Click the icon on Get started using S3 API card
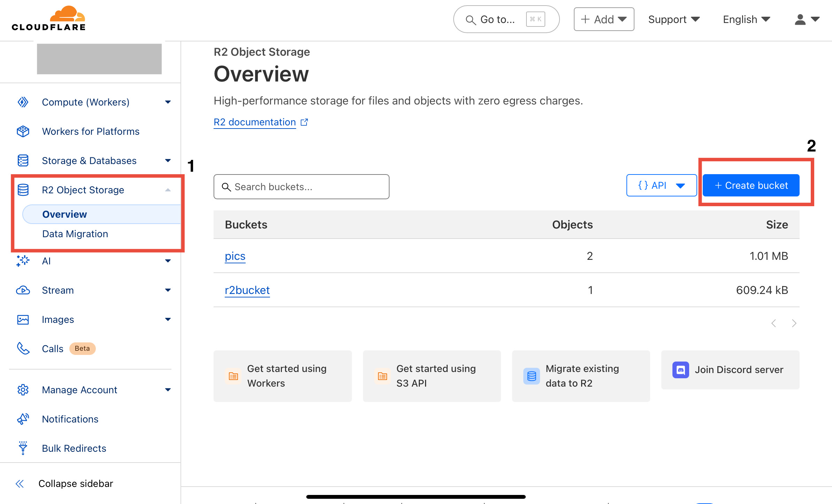832x504 pixels. click(x=383, y=376)
